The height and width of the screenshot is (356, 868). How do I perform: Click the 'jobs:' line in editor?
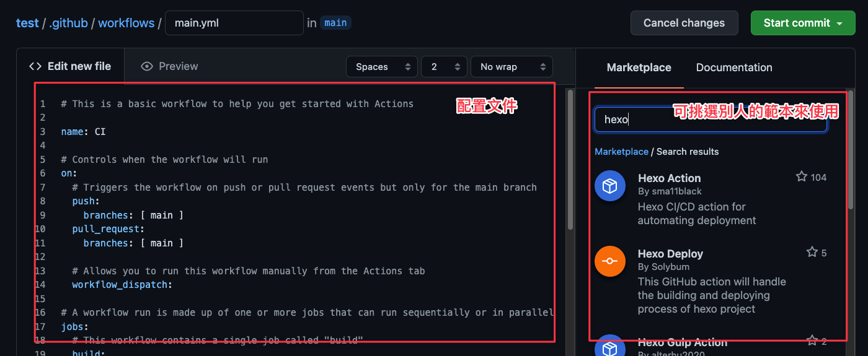coord(74,326)
